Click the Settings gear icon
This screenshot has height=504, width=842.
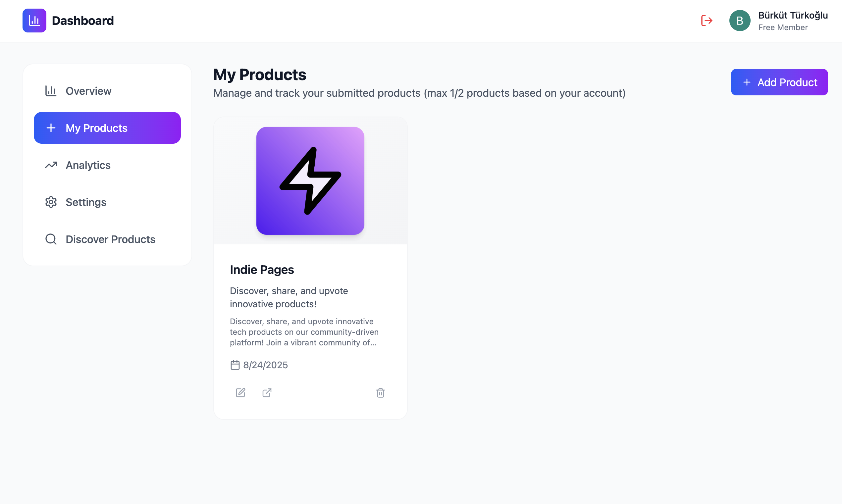[x=51, y=202]
